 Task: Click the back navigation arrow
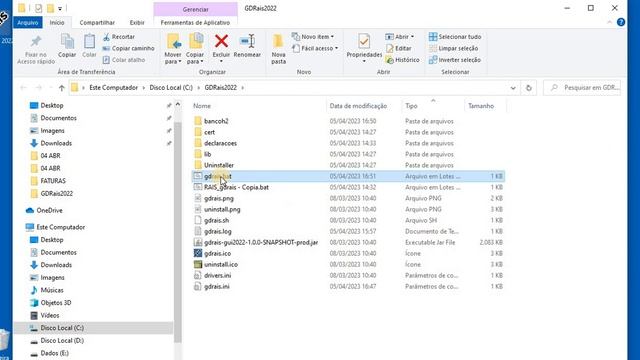[24, 88]
